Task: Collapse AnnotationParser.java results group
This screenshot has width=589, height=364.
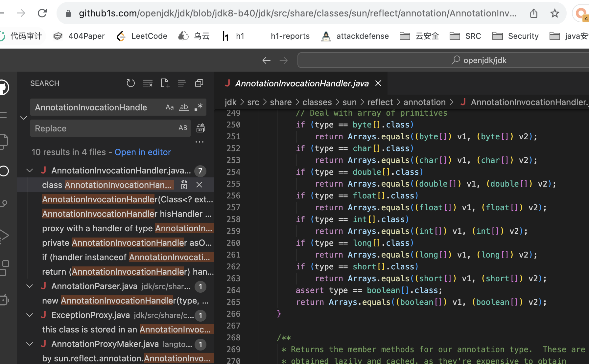Action: [x=30, y=286]
